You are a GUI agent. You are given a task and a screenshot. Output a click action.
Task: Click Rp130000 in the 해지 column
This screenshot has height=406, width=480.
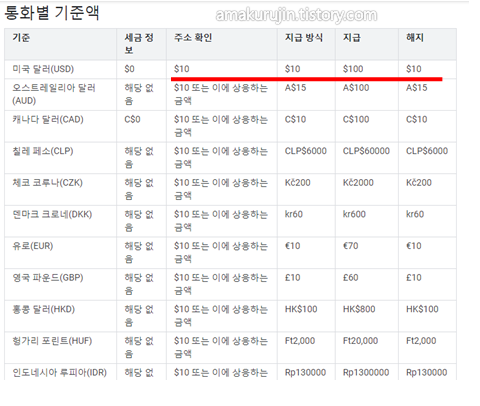tap(427, 373)
